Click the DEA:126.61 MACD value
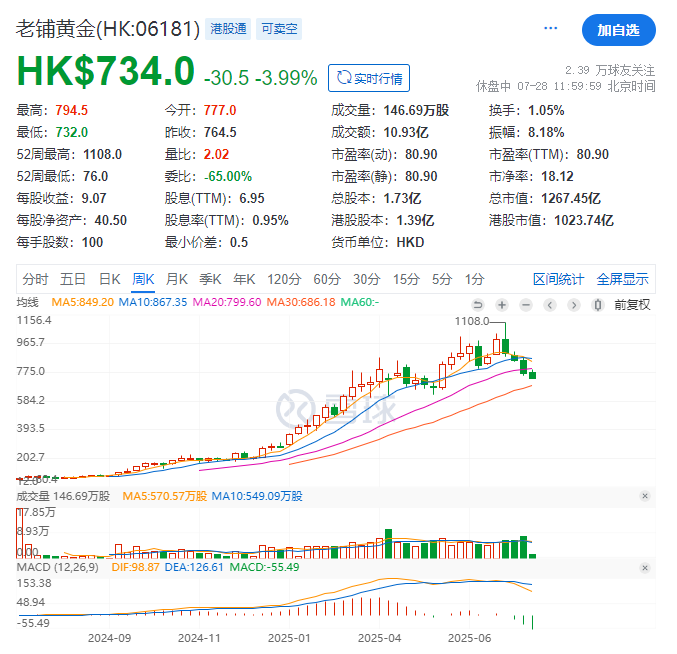Viewport: 677px width, 654px height. 194,567
